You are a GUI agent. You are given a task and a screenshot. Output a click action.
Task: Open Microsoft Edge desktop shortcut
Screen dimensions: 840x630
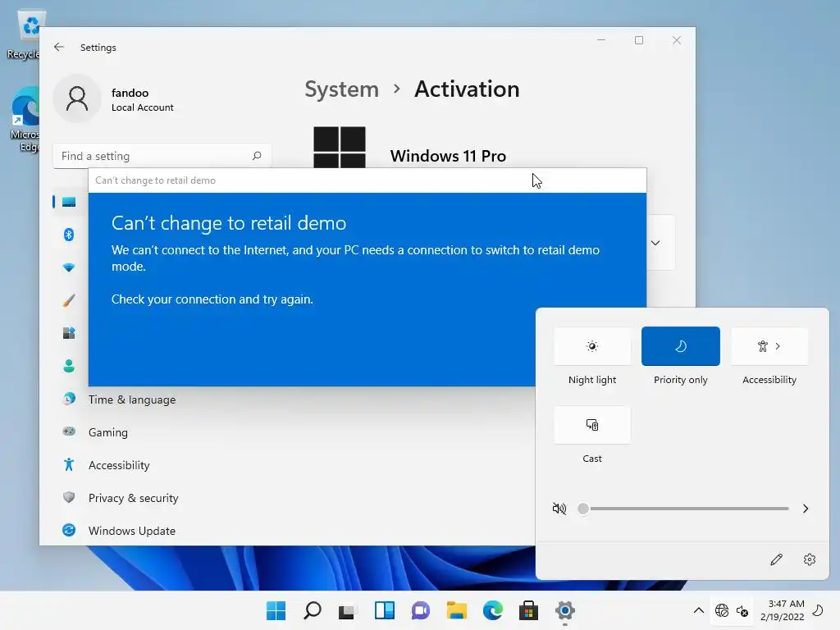[x=25, y=119]
